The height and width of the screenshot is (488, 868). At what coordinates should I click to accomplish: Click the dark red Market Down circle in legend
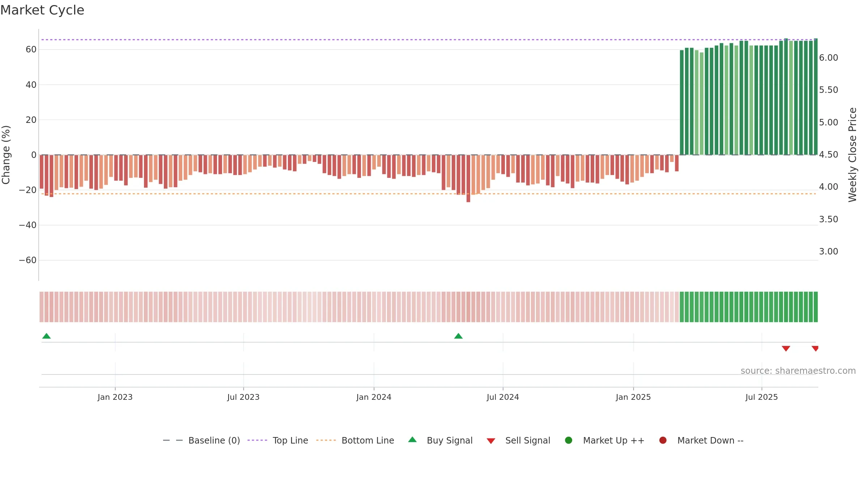tap(663, 440)
